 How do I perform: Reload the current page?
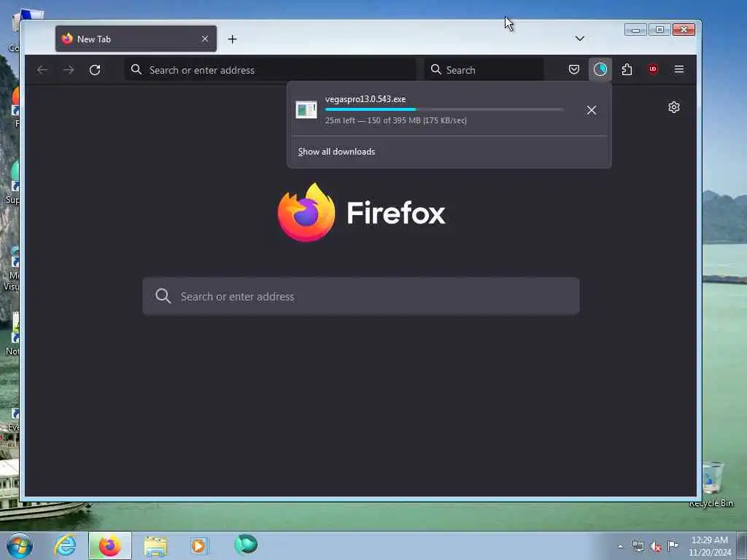tap(95, 70)
